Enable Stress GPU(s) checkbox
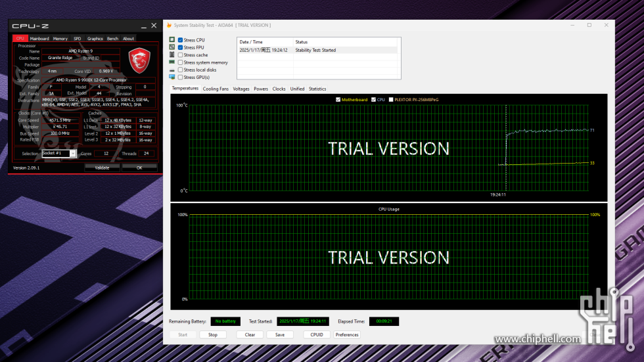Screen dimensions: 644x362 (x=180, y=77)
